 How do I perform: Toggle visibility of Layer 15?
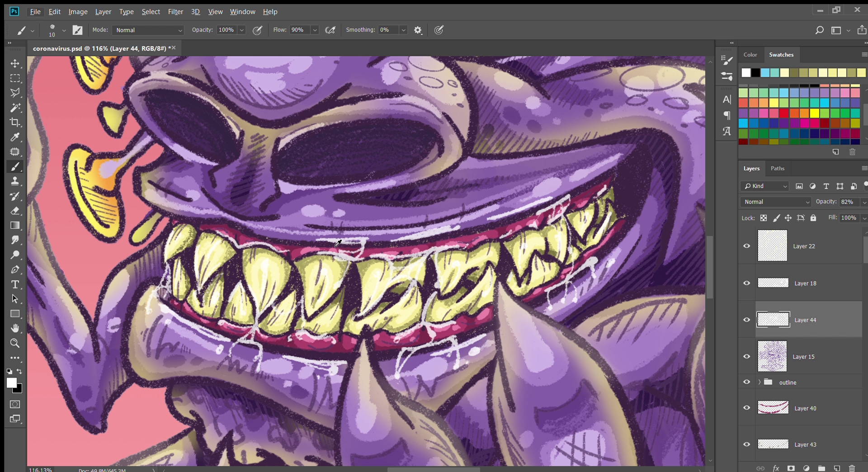click(x=747, y=356)
